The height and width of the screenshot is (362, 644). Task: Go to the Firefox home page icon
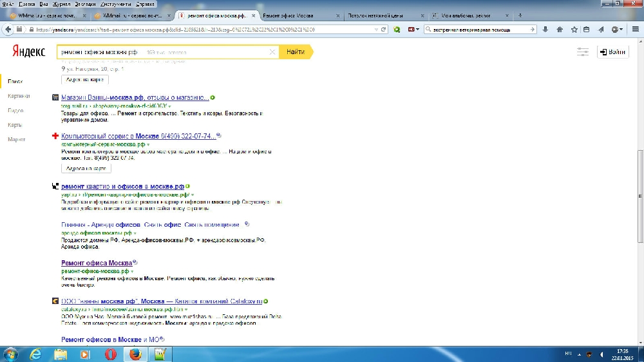pos(560,30)
